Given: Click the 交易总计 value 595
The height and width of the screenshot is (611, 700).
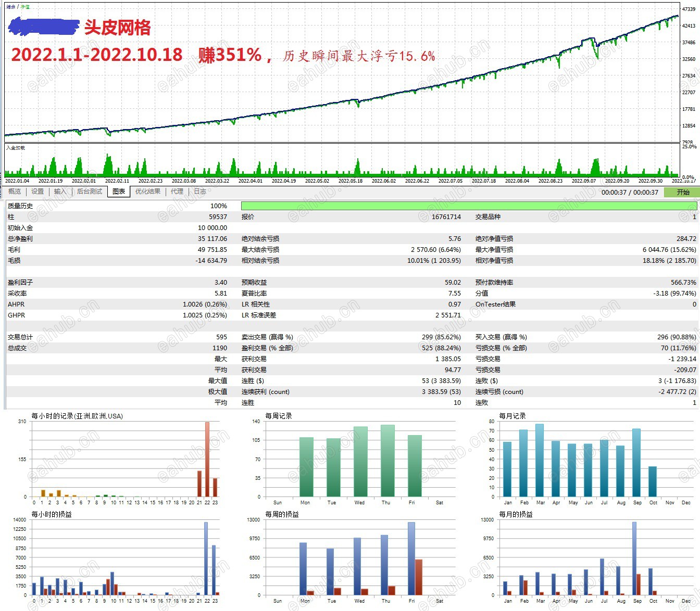Looking at the screenshot, I should (222, 337).
